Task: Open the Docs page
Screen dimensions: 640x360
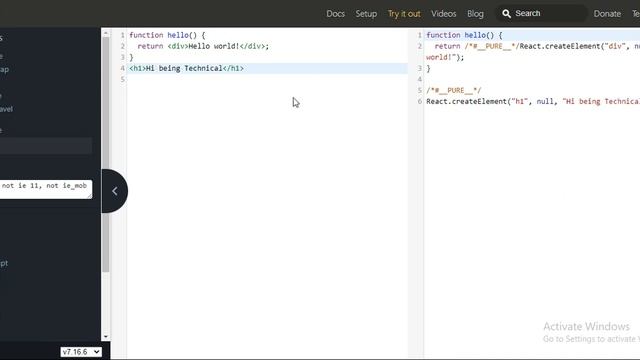Action: [335, 14]
